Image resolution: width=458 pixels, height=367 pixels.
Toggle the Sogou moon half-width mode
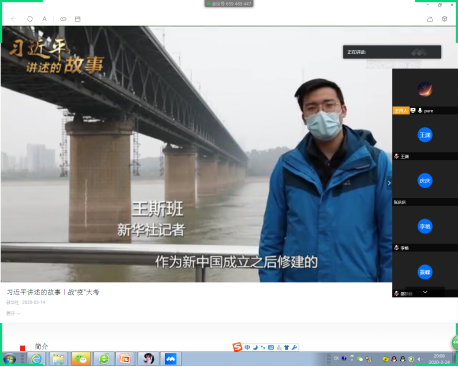[255, 347]
